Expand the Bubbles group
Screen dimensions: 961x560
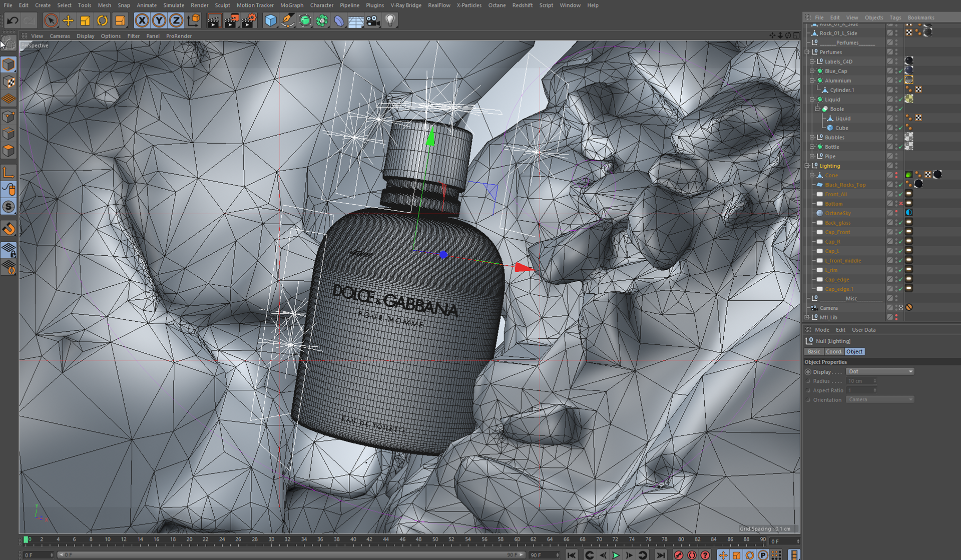pos(812,138)
